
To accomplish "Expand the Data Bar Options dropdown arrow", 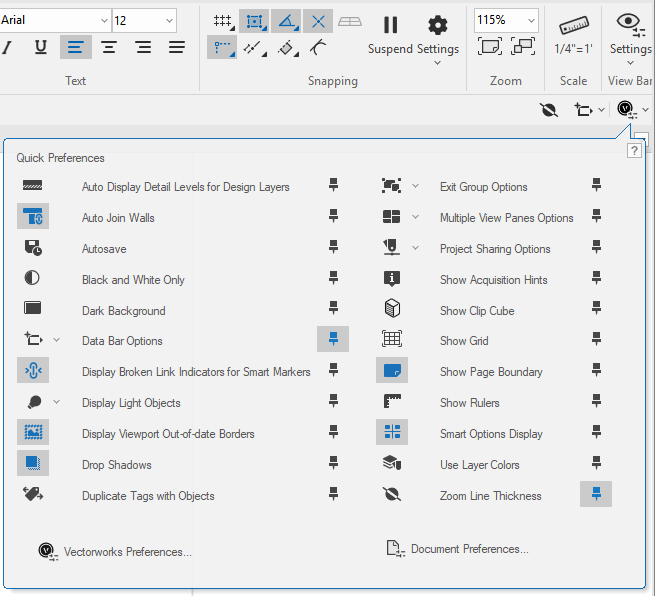I will [56, 340].
